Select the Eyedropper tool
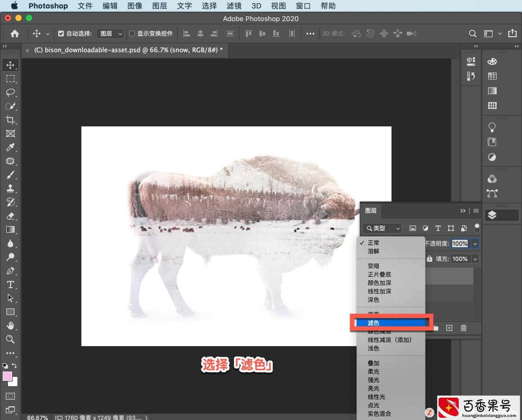Screen dimensions: 522x420 11,147
